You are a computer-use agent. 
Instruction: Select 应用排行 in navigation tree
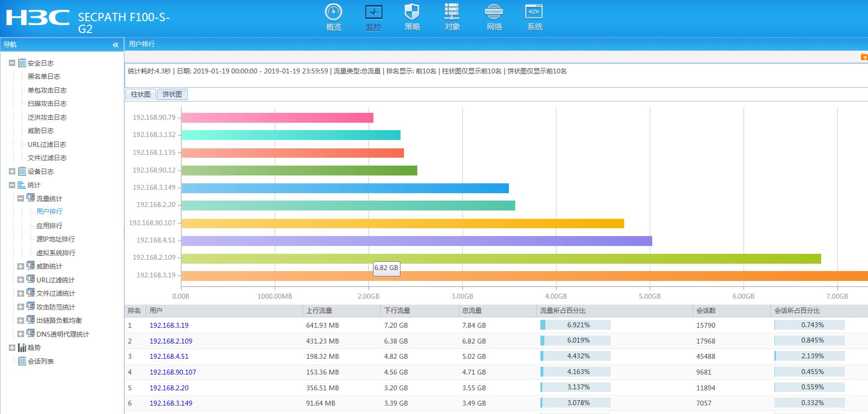coord(49,226)
